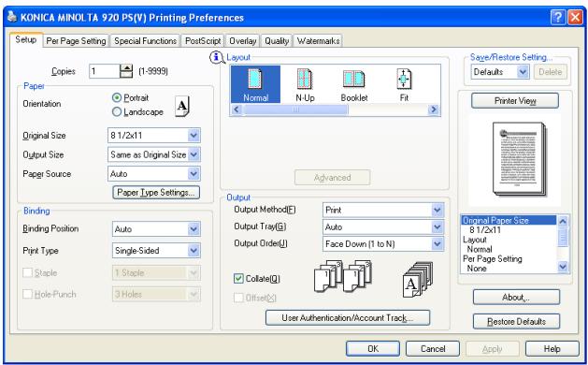
Task: Click the Copies number input field
Action: pos(104,71)
